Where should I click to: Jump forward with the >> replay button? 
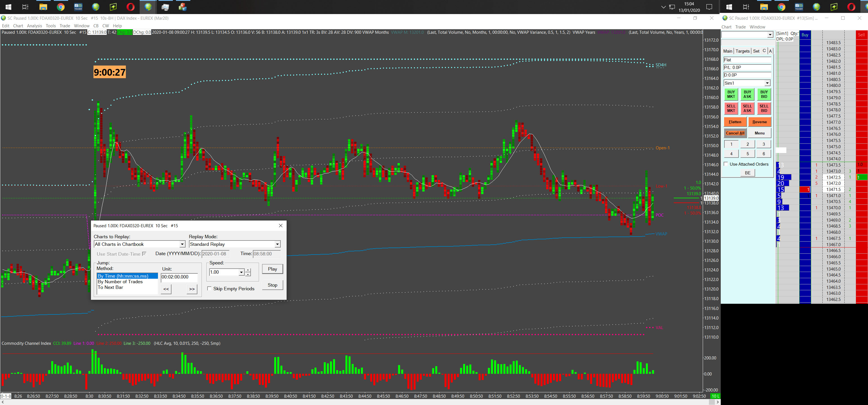point(192,289)
